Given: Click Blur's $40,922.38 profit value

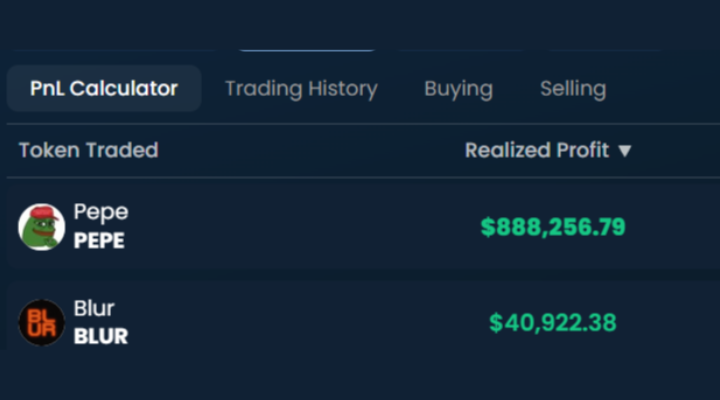Looking at the screenshot, I should (x=553, y=323).
